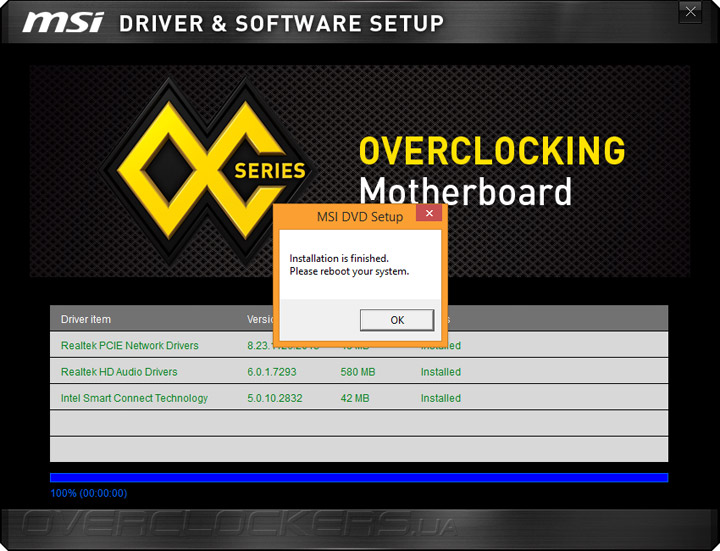
Task: Click the MSI logo in the header
Action: 63,22
